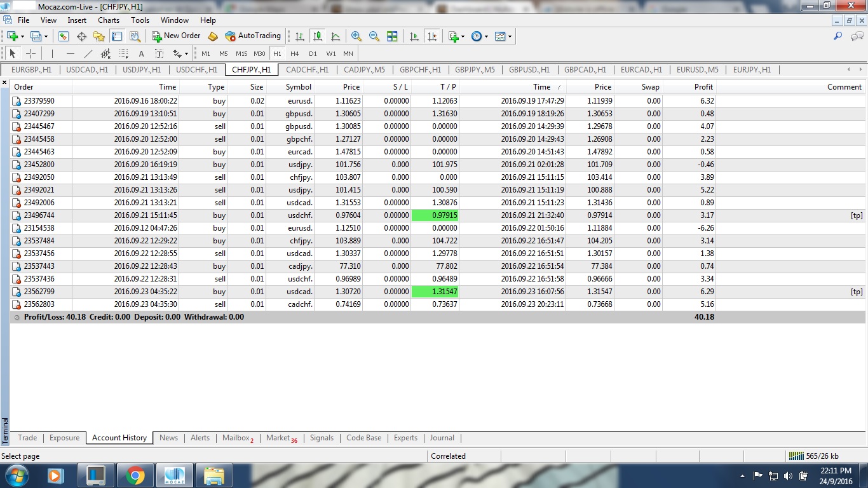
Task: Expand the Profiles dropdown arrow
Action: coord(46,36)
